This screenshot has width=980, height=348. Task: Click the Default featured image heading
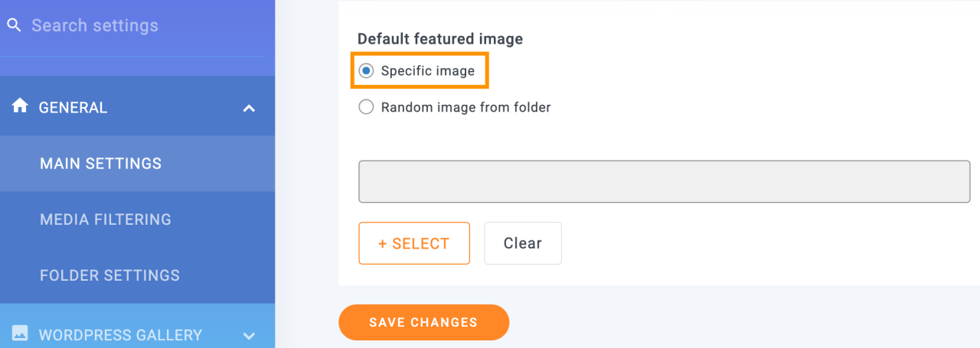click(440, 39)
